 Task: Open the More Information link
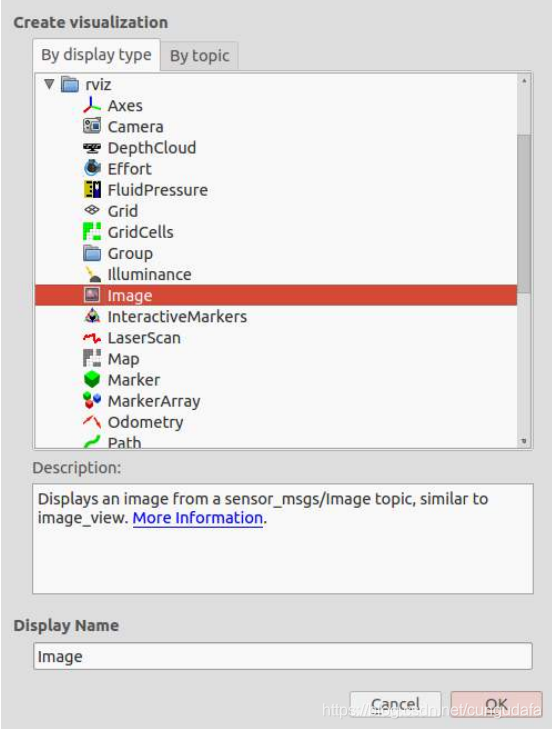[198, 518]
